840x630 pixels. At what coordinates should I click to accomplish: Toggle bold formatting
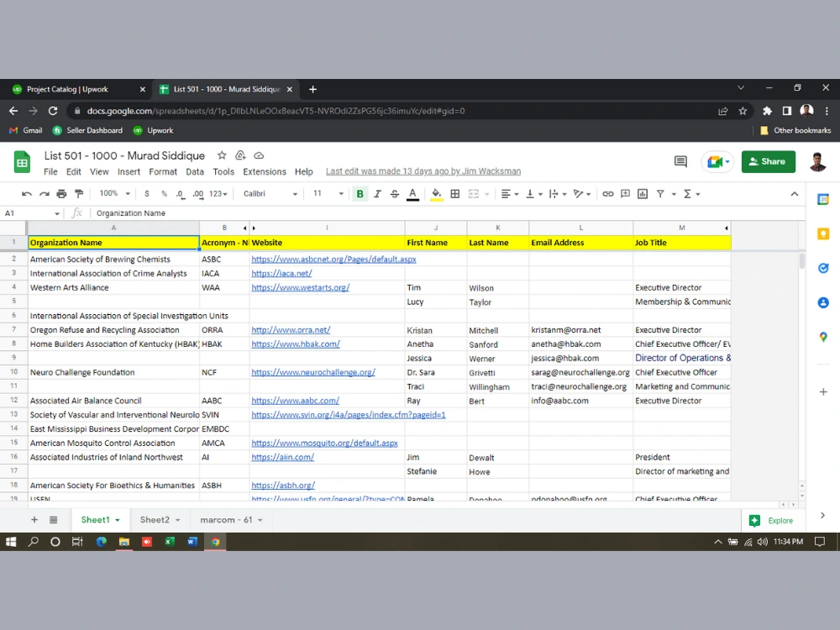tap(360, 194)
